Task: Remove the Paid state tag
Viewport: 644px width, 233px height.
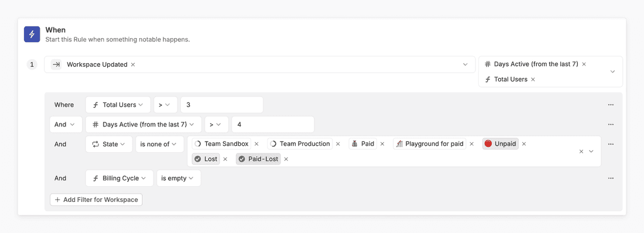Action: pos(382,144)
